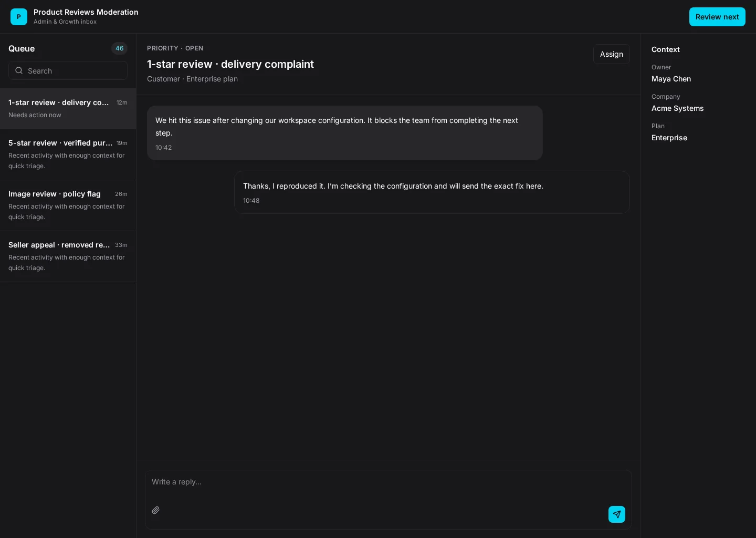Viewport: 756px width, 538px height.
Task: Click the Queue heading
Action: (22, 48)
